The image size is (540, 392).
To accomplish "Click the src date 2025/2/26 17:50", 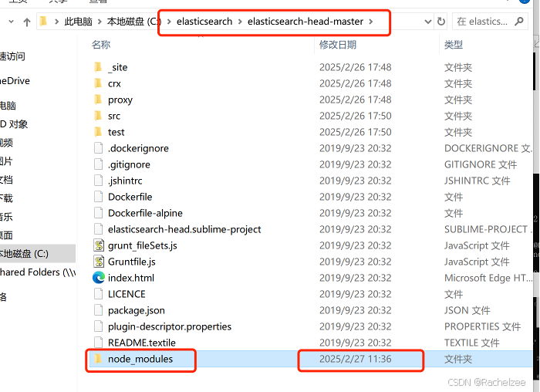I will click(355, 116).
